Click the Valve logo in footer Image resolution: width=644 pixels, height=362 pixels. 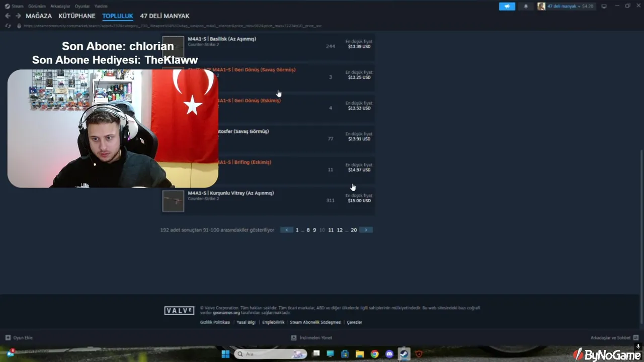tap(179, 311)
